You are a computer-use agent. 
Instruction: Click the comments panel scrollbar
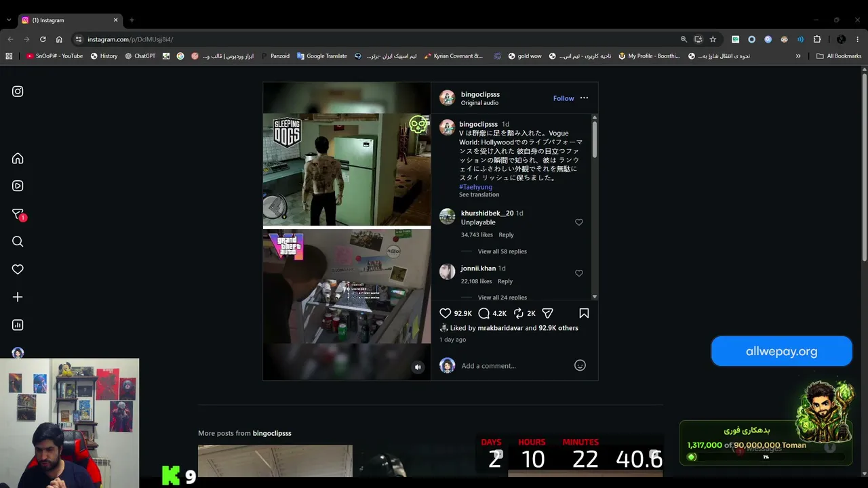(595, 139)
